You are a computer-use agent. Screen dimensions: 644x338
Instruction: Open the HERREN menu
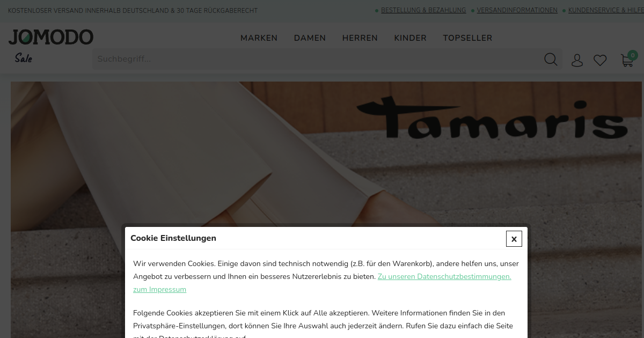(360, 38)
